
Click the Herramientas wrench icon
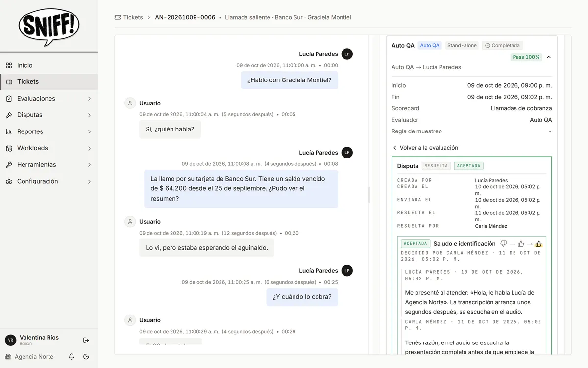click(x=9, y=165)
